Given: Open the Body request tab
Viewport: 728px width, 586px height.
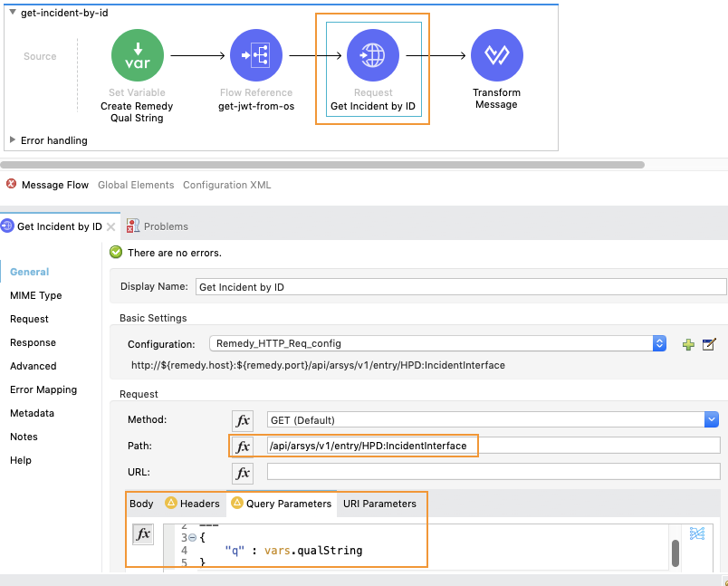Looking at the screenshot, I should tap(141, 504).
